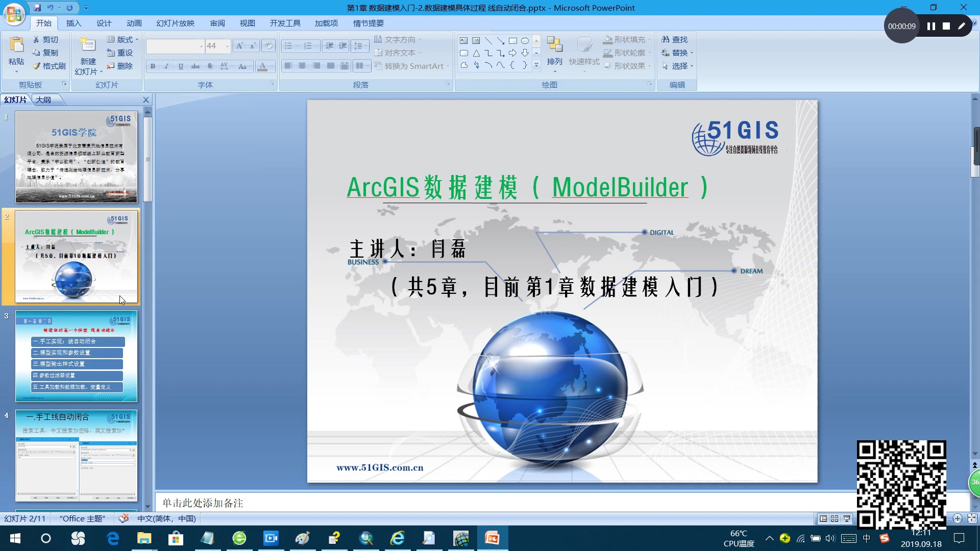Open the 幻灯片放映 ribbon tab
The height and width of the screenshot is (551, 980).
tap(175, 23)
